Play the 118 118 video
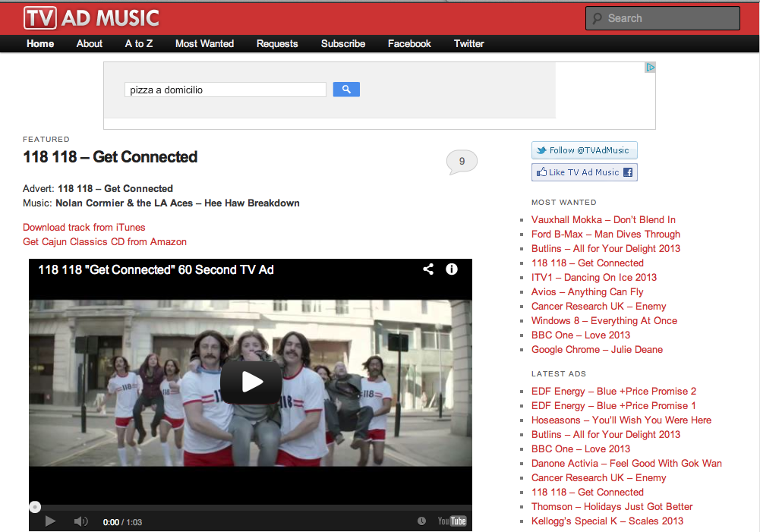The width and height of the screenshot is (760, 532). pyautogui.click(x=251, y=382)
